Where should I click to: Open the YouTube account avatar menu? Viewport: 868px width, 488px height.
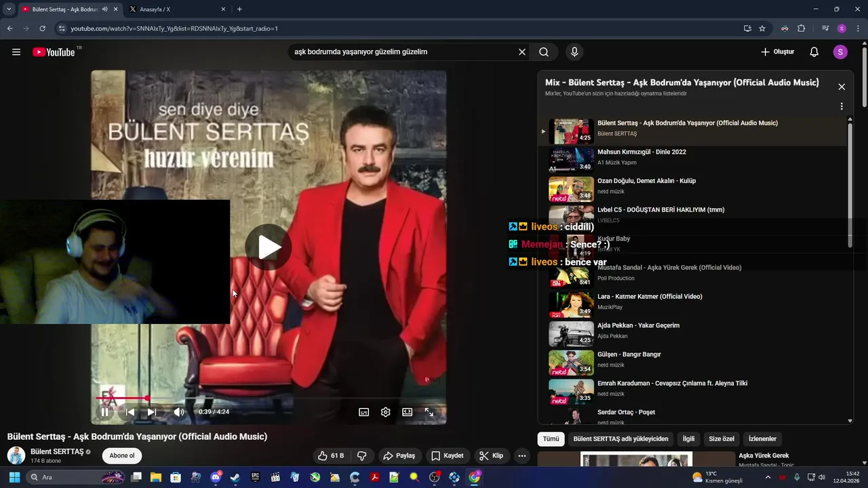[840, 52]
